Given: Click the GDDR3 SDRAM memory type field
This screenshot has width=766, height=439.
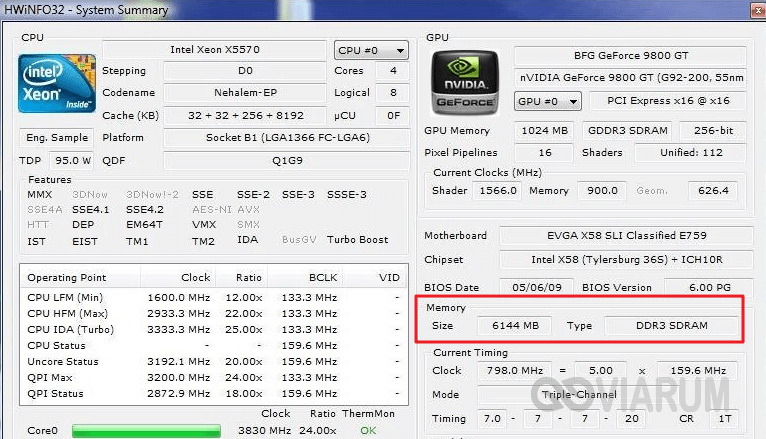Looking at the screenshot, I should coord(627,131).
